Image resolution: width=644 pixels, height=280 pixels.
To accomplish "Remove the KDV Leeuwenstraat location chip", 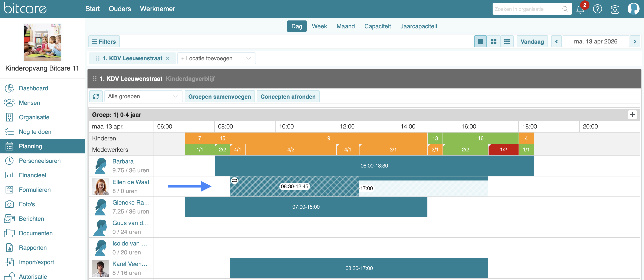I will pyautogui.click(x=168, y=58).
